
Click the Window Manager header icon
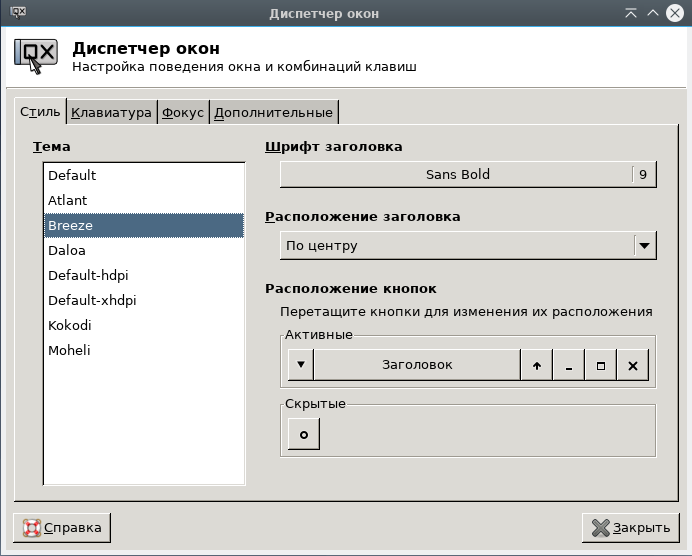pos(36,56)
